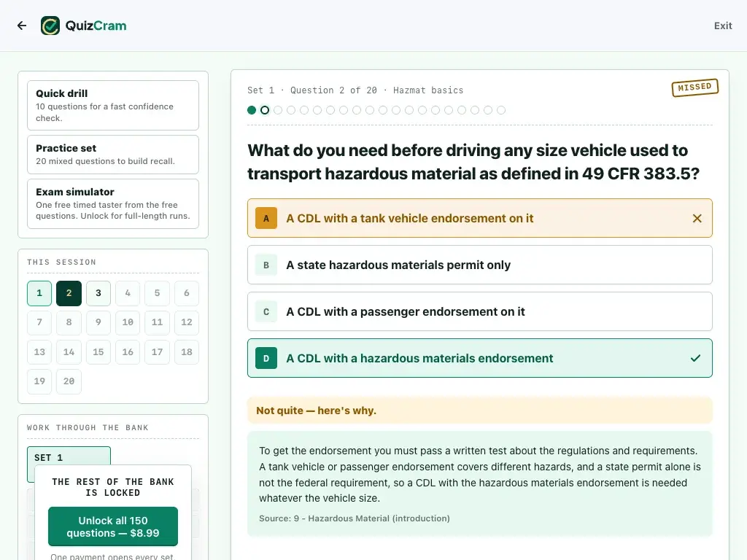Image resolution: width=747 pixels, height=560 pixels.
Task: Go to session question 12
Action: [187, 322]
